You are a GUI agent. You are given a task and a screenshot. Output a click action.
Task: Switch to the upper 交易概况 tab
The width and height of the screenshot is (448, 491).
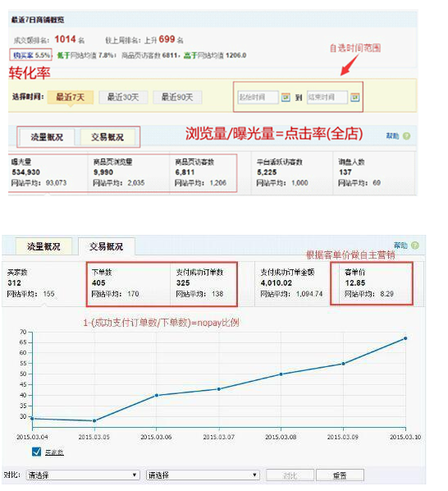pyautogui.click(x=107, y=137)
